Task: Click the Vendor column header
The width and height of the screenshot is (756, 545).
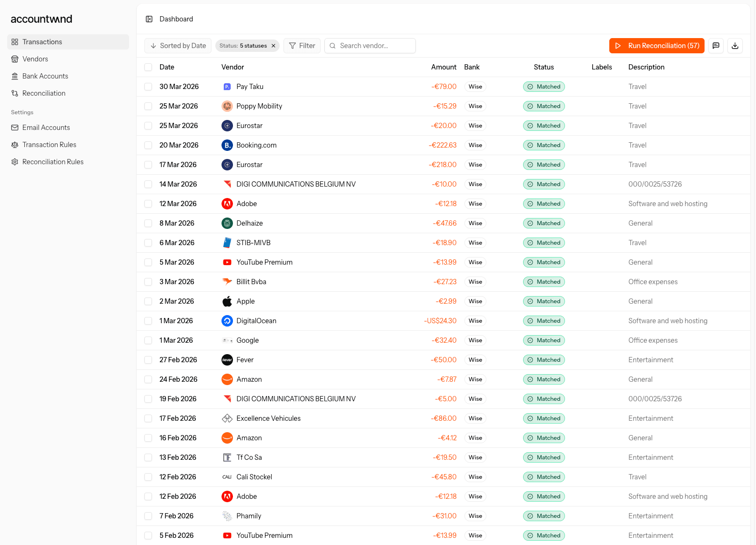Action: tap(232, 67)
